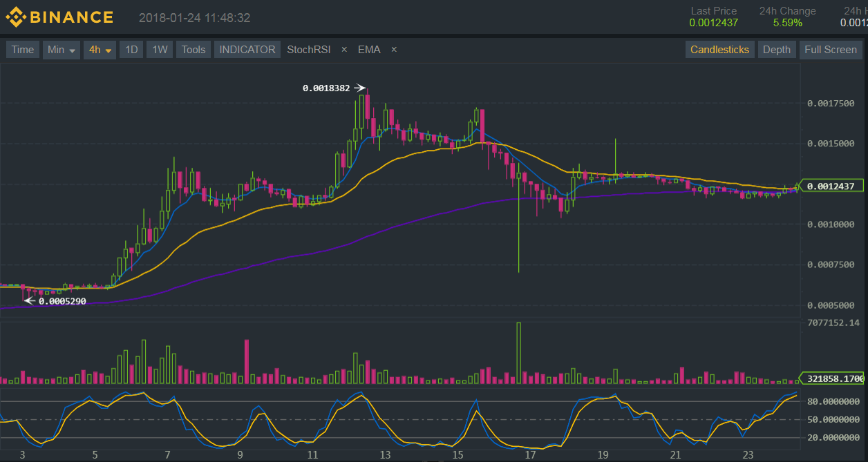The image size is (868, 462).
Task: Click the 0.0005000 price axis label
Action: coord(831,305)
